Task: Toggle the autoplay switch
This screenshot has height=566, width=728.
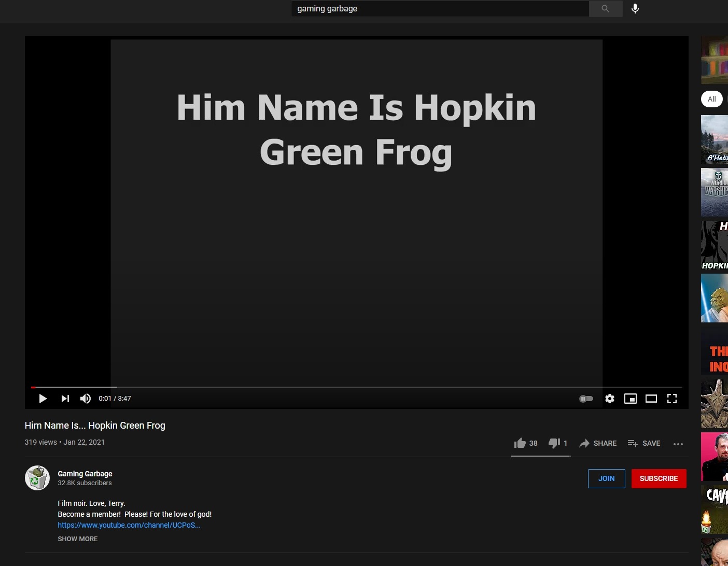Action: tap(586, 399)
